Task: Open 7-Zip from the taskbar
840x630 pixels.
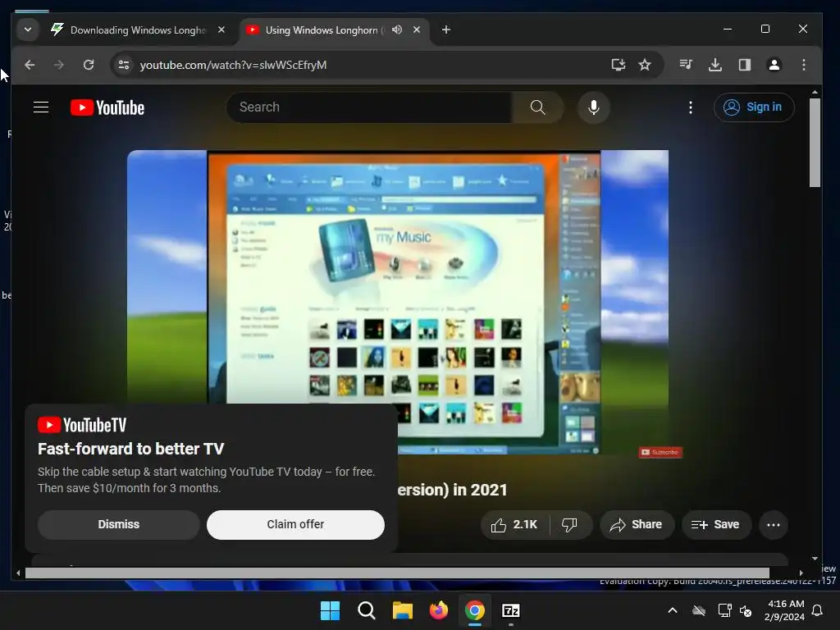Action: pos(511,610)
